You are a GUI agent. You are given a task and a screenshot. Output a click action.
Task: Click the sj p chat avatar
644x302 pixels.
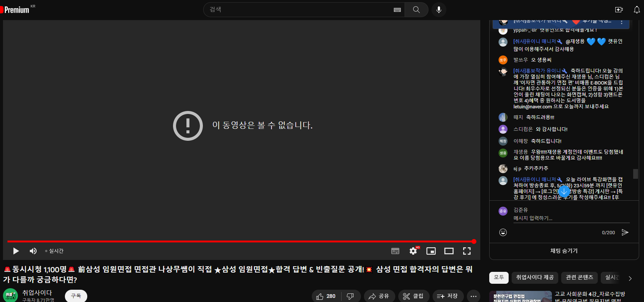pyautogui.click(x=503, y=169)
